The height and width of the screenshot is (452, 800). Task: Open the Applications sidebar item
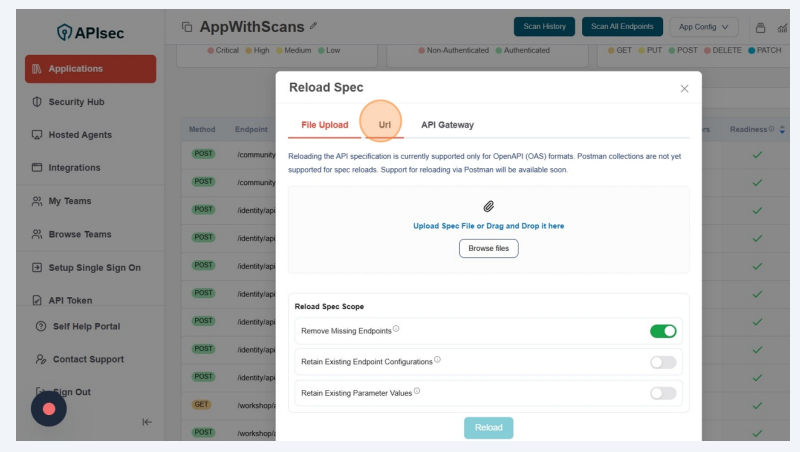[90, 69]
